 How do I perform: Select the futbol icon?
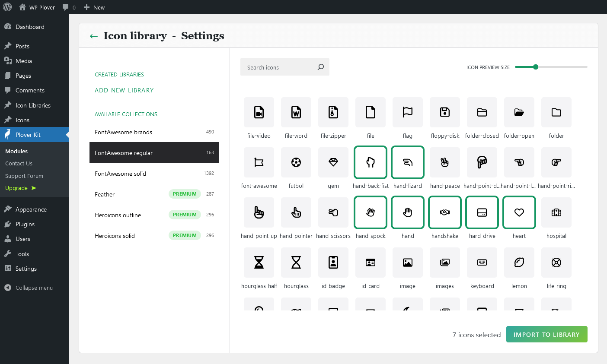296,162
